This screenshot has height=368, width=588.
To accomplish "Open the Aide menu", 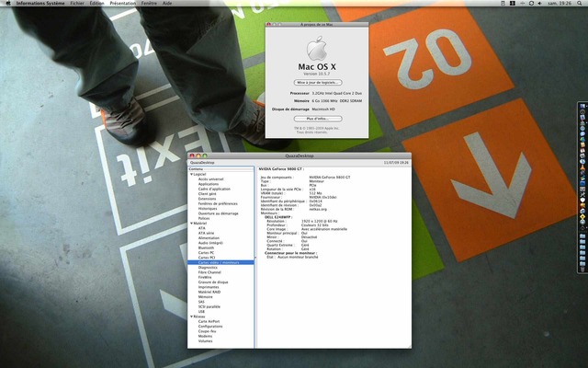I will click(x=167, y=3).
